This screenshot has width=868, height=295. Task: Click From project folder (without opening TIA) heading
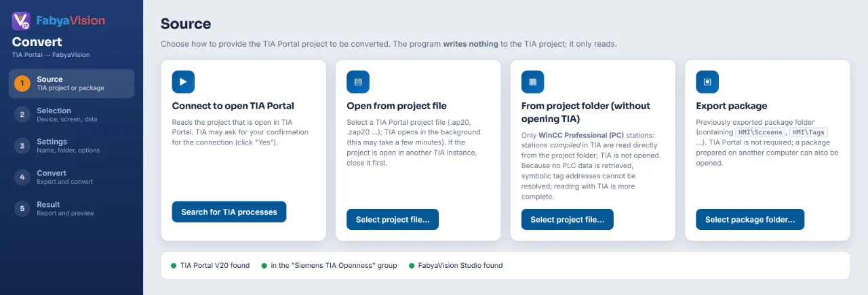(x=586, y=112)
